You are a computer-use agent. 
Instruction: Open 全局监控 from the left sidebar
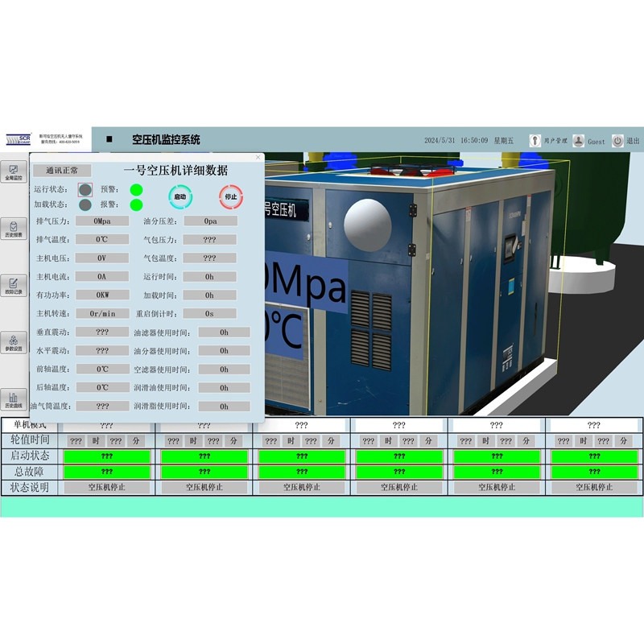(x=13, y=172)
